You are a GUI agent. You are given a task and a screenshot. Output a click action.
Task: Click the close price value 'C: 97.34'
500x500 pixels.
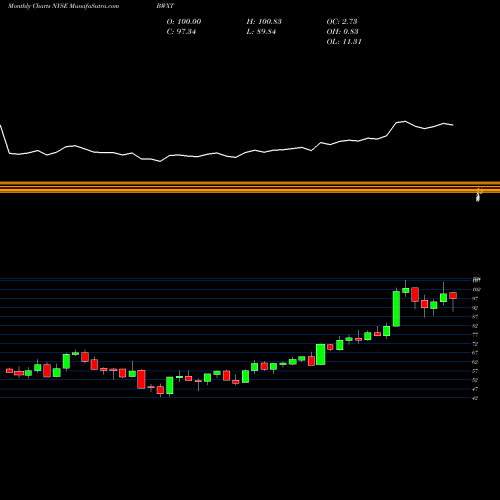181,32
